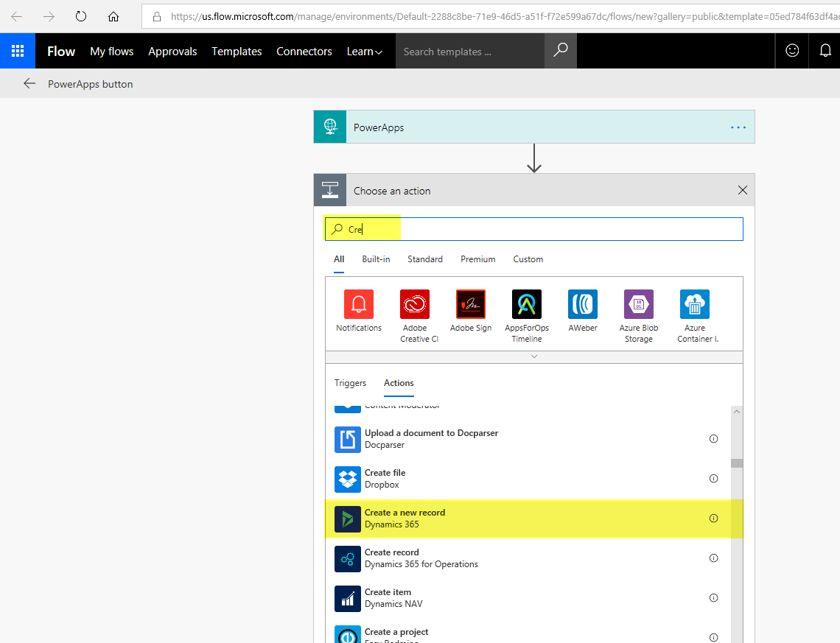Click the actions list scroll up arrow

[737, 411]
